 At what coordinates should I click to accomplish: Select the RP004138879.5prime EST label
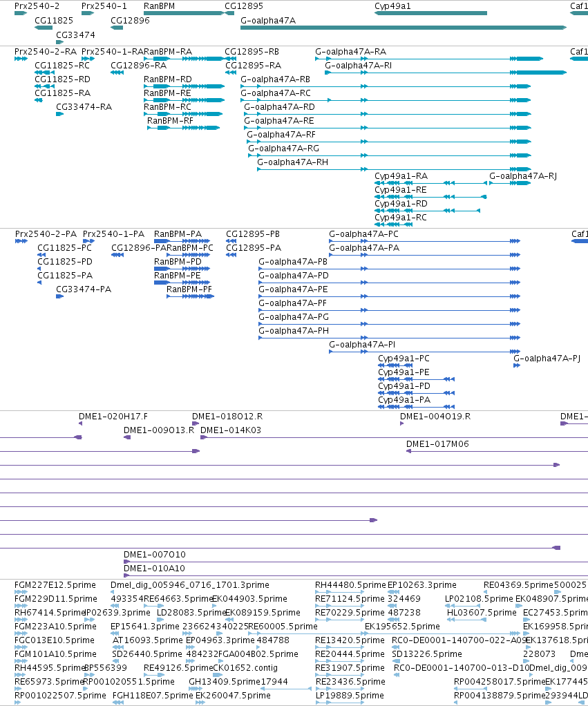pyautogui.click(x=500, y=696)
